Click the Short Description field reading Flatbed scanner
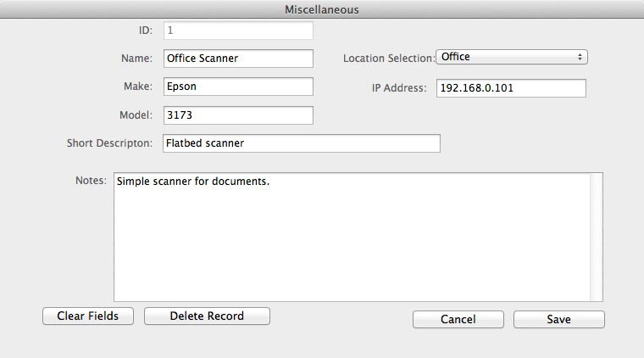Image resolution: width=644 pixels, height=358 pixels. (300, 143)
